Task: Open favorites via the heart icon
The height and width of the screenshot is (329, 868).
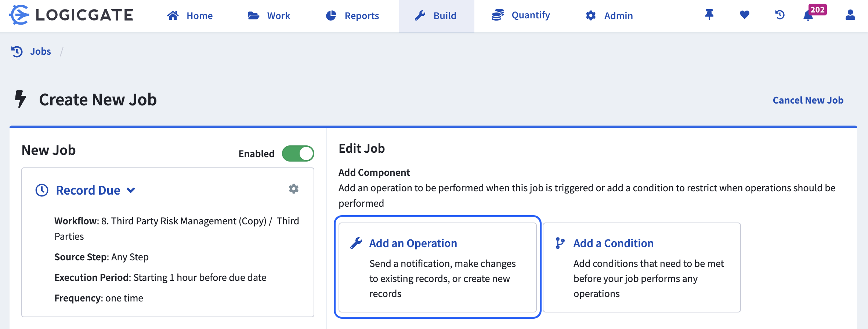Action: click(744, 15)
